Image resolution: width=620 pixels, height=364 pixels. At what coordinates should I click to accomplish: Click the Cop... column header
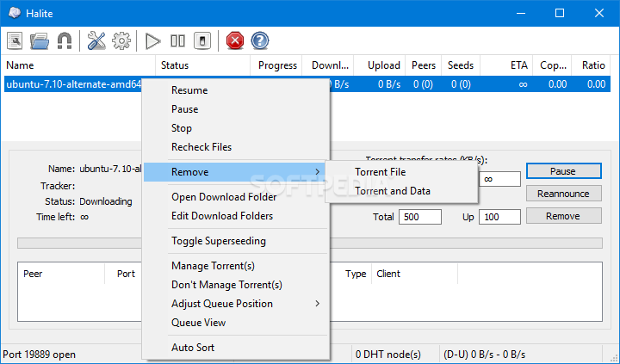pos(552,65)
